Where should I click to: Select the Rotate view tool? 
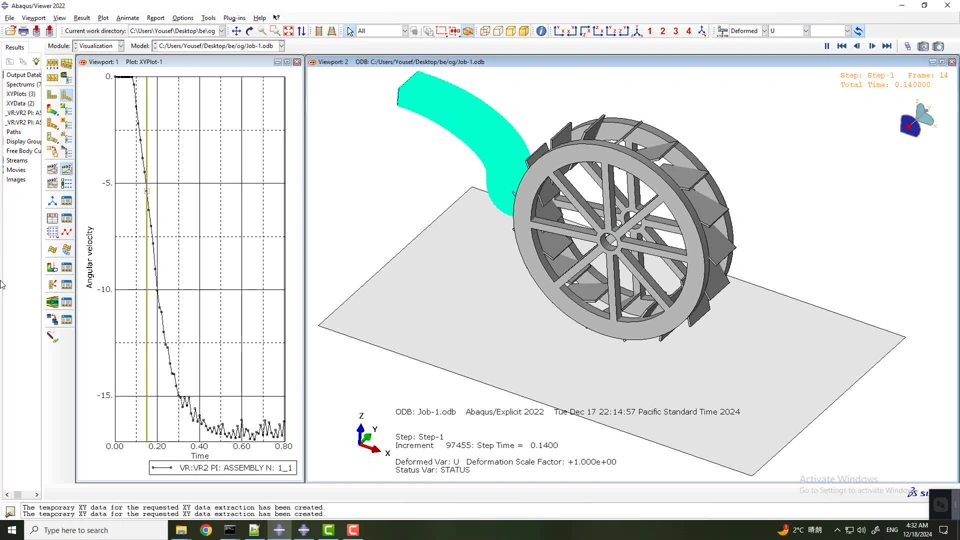pyautogui.click(x=249, y=31)
